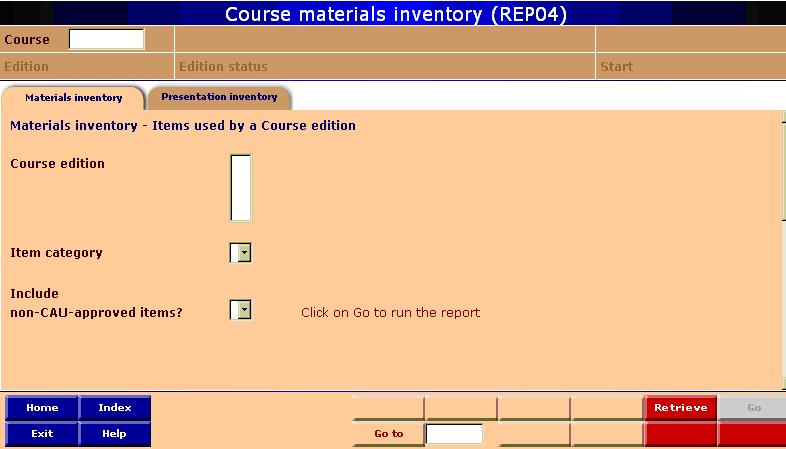Open the Presentation inventory tab
The image size is (786, 449).
coord(219,98)
